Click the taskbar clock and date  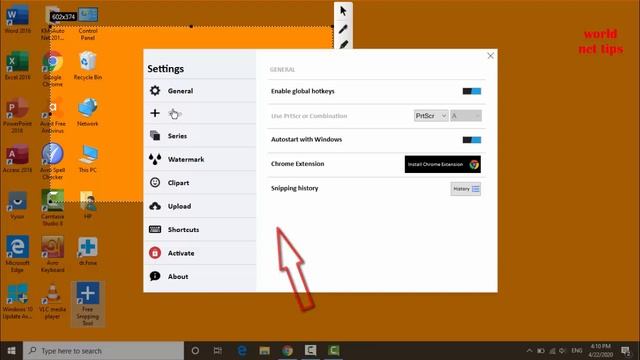[x=600, y=351]
